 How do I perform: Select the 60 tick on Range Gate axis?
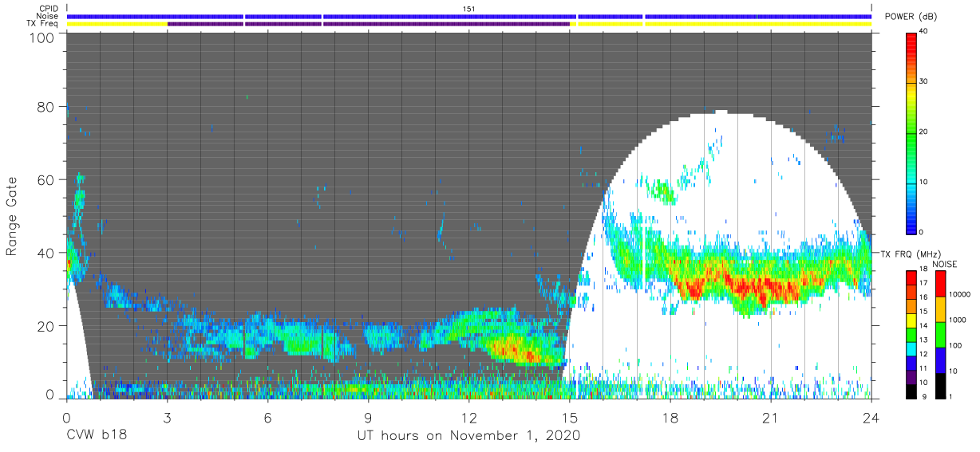pyautogui.click(x=45, y=179)
